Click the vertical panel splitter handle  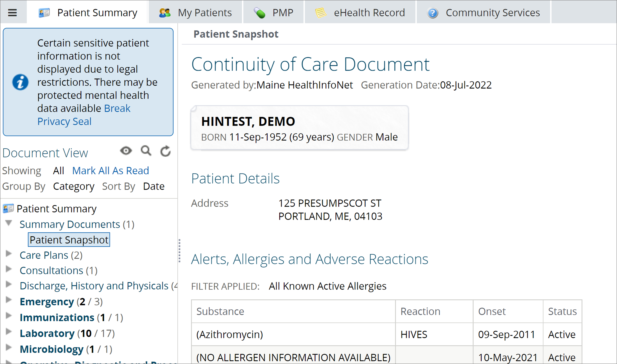point(180,251)
